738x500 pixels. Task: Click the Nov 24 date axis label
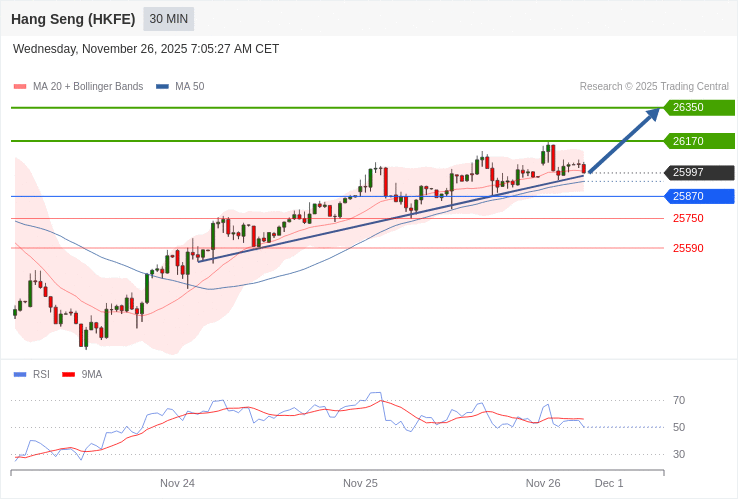click(177, 483)
